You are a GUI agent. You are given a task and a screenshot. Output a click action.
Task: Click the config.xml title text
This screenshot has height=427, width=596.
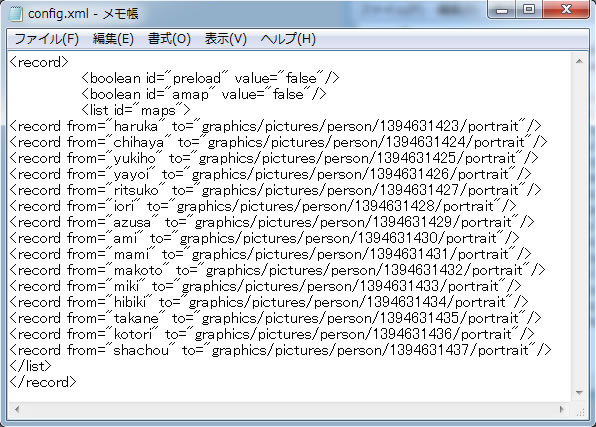pos(83,14)
